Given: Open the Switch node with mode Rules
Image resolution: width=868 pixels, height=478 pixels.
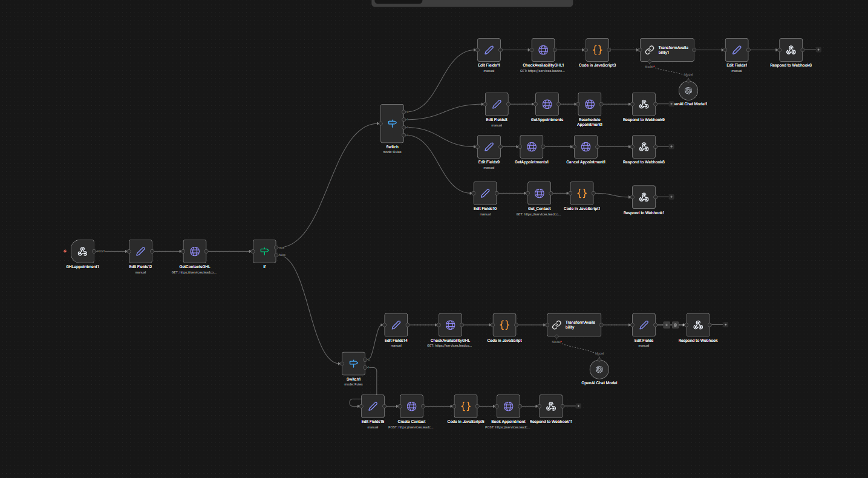Looking at the screenshot, I should coord(392,123).
